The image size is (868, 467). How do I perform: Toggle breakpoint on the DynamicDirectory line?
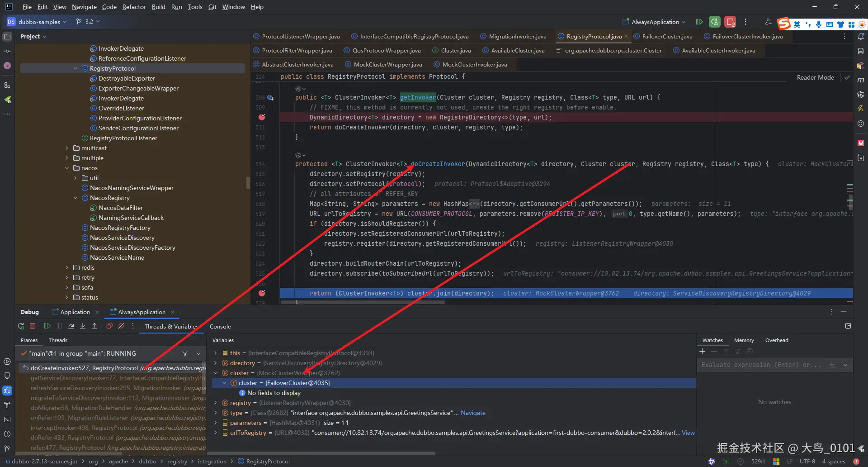[x=262, y=117]
